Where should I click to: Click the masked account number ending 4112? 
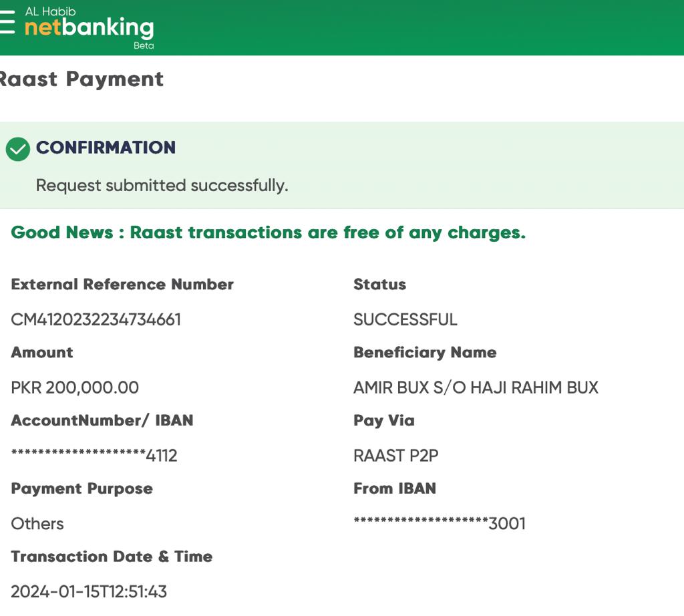point(94,456)
